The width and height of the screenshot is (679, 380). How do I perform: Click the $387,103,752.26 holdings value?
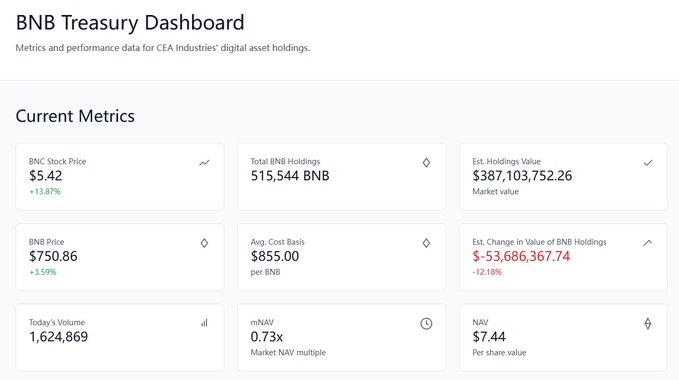522,176
